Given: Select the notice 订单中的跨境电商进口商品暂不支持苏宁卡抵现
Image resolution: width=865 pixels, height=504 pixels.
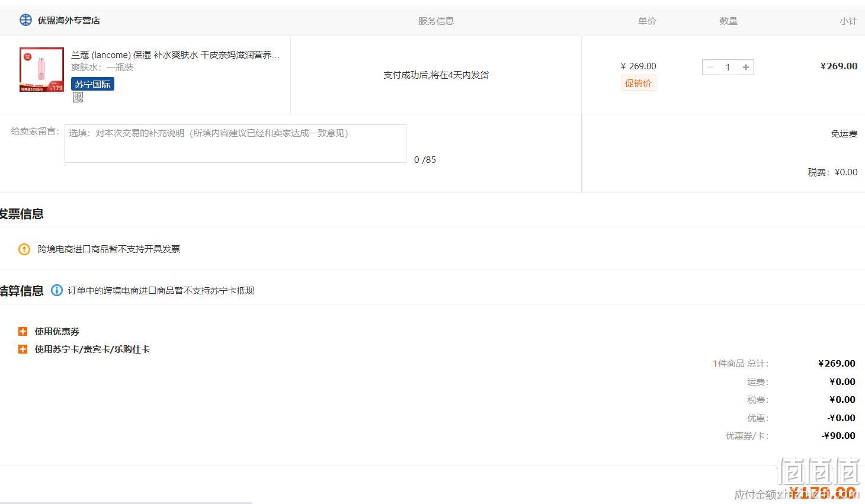Looking at the screenshot, I should (x=161, y=291).
